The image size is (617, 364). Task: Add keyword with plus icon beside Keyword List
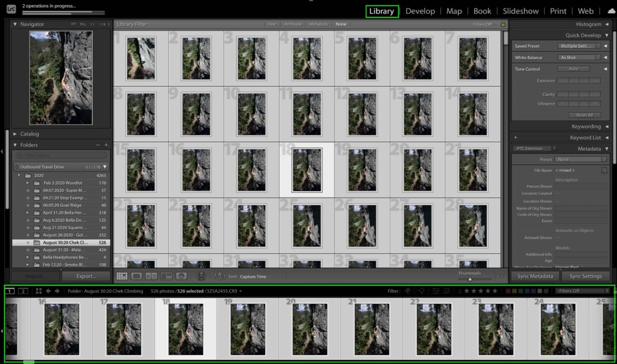[x=516, y=137]
